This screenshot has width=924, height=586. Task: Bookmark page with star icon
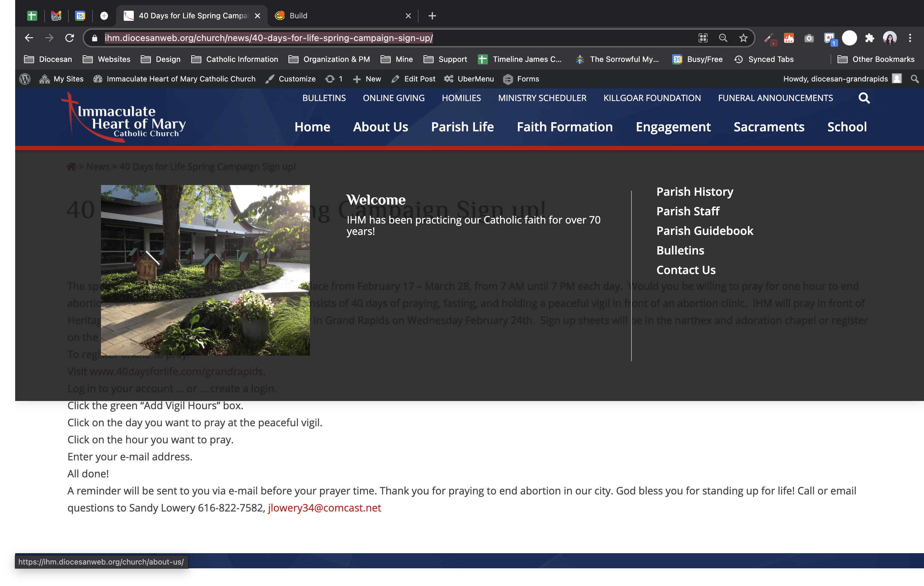coord(743,38)
